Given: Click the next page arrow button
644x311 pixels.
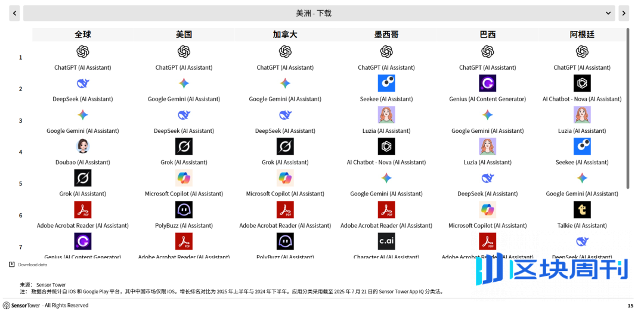Looking at the screenshot, I should coord(624,13).
